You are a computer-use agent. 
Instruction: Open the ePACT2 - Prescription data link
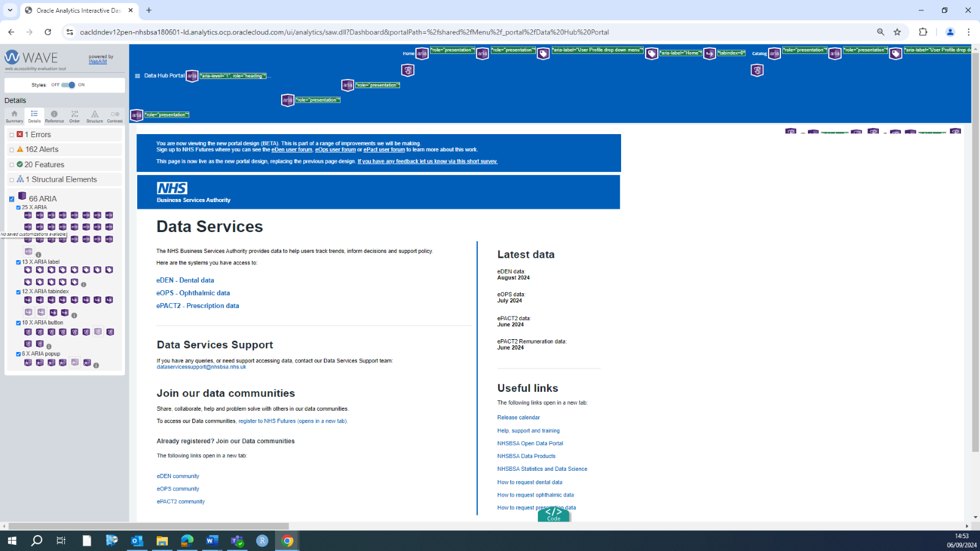pyautogui.click(x=198, y=306)
